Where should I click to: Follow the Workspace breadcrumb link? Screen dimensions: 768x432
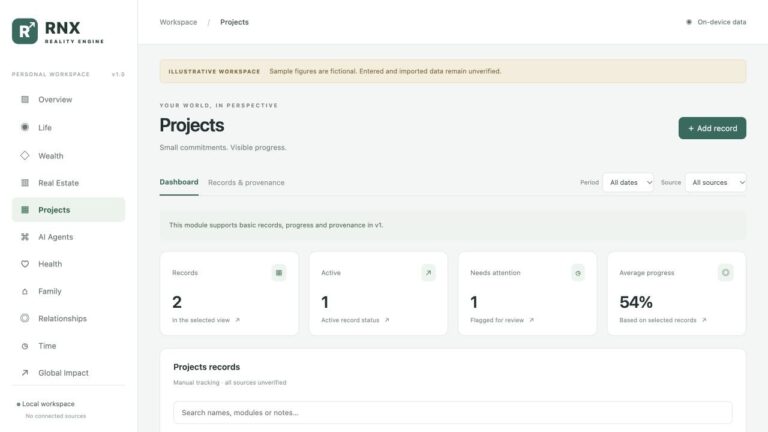pos(178,22)
